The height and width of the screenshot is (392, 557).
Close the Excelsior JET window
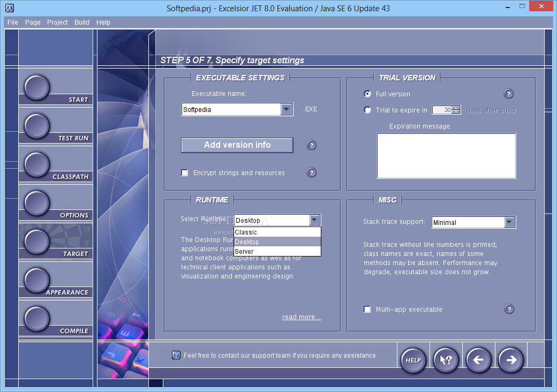[541, 6]
